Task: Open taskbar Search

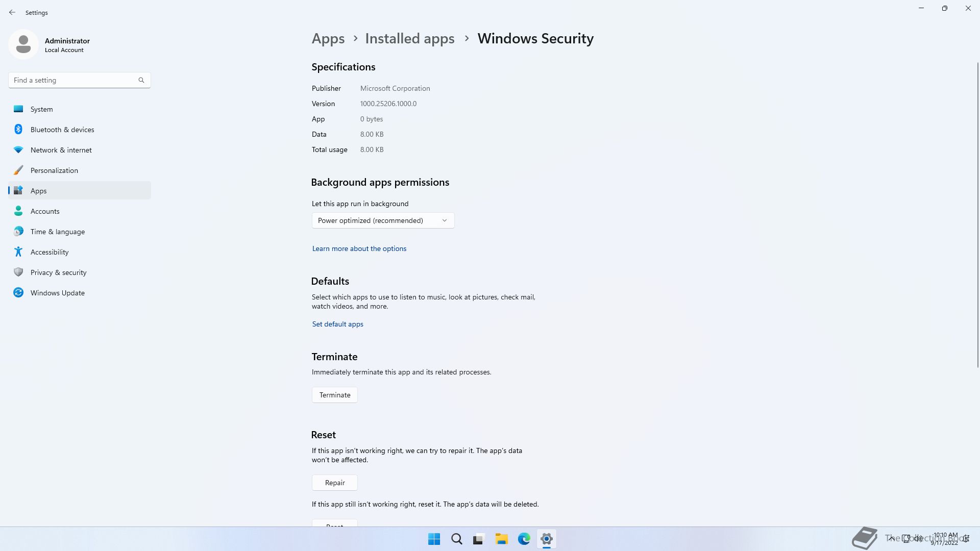Action: pos(456,539)
